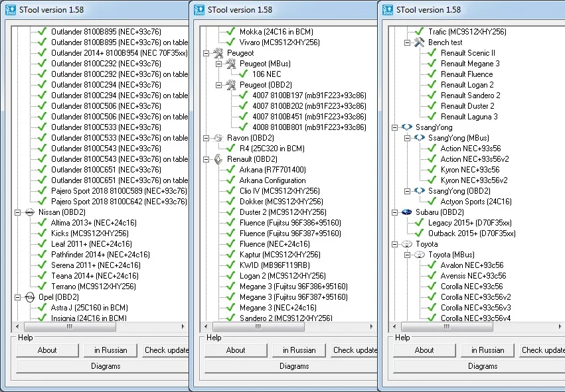Open Diagrams in the middle window

click(x=291, y=366)
